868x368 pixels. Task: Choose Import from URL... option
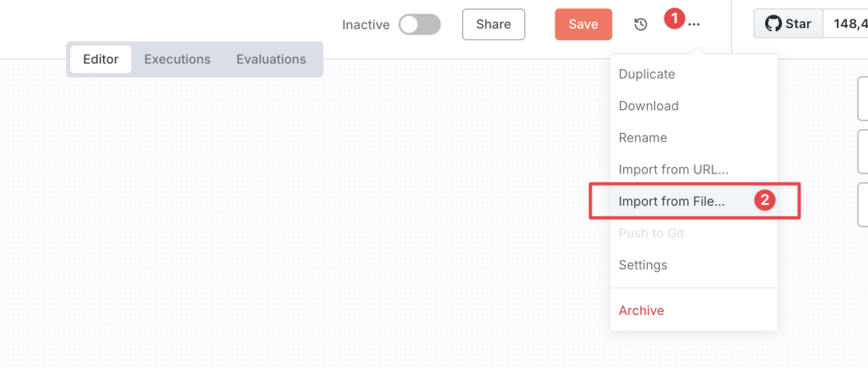[674, 170]
